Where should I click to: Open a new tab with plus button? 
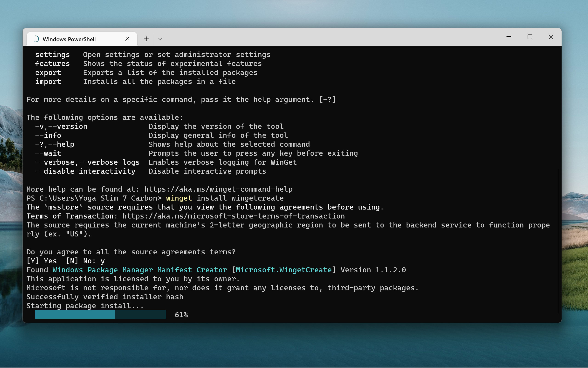tap(146, 39)
